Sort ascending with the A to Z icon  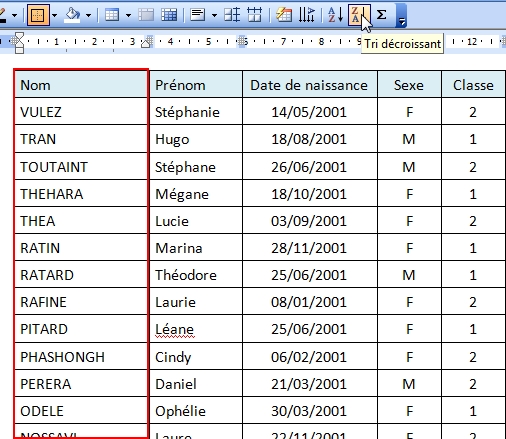point(335,15)
